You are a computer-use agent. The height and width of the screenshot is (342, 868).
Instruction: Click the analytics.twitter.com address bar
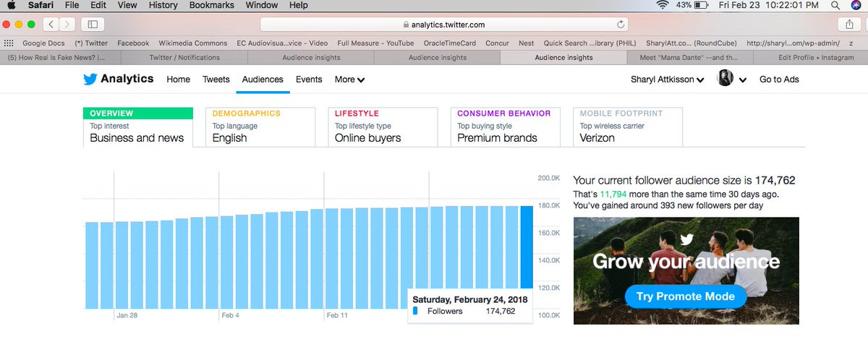pos(444,25)
